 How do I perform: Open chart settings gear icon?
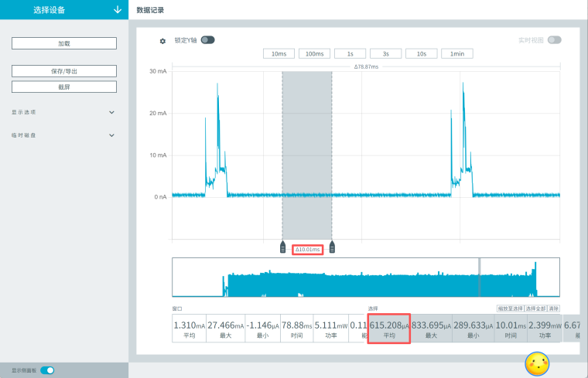click(162, 41)
